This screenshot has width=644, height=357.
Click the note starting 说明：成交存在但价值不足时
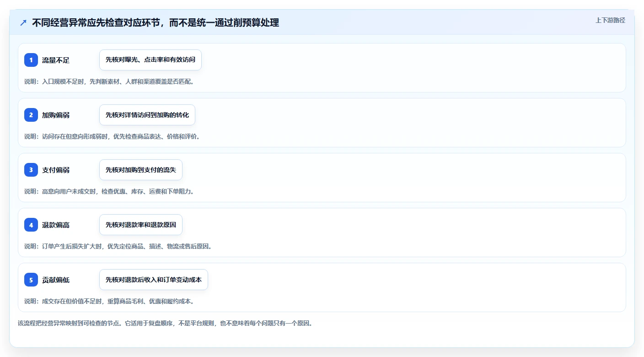[x=109, y=301]
